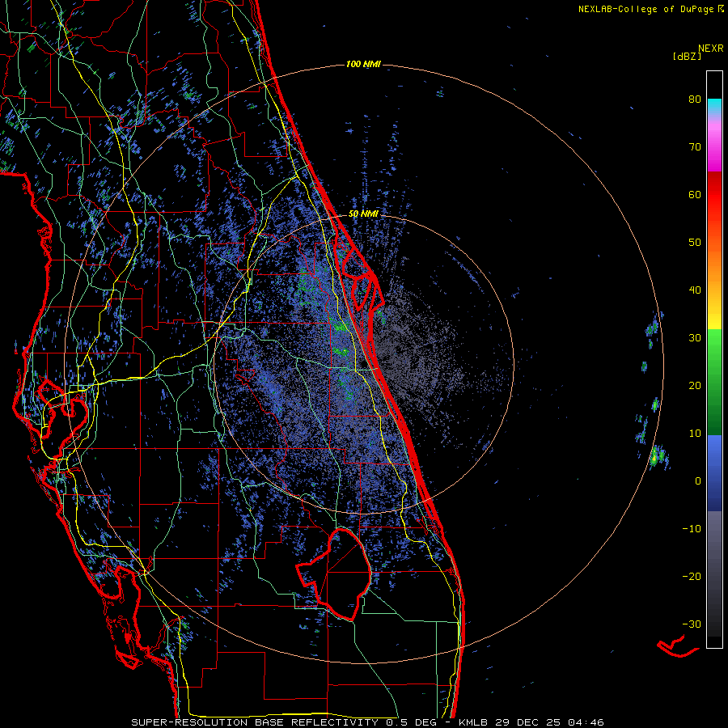Click the yellow-core storm cell near 100 NMI ring
This screenshot has height=728, width=728.
pyautogui.click(x=654, y=458)
